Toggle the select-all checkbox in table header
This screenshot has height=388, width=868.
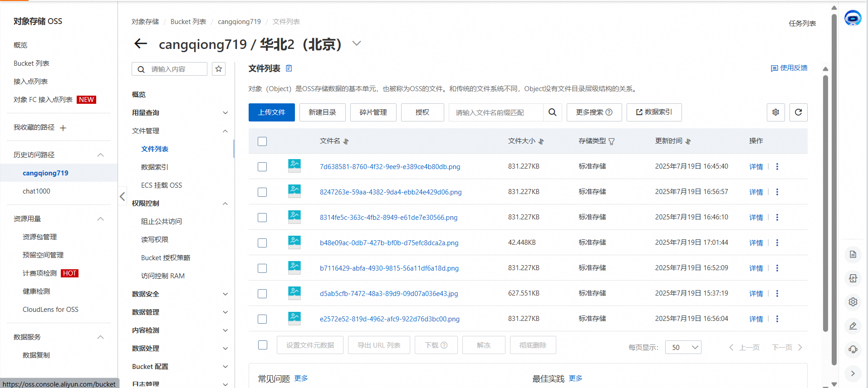(x=262, y=141)
